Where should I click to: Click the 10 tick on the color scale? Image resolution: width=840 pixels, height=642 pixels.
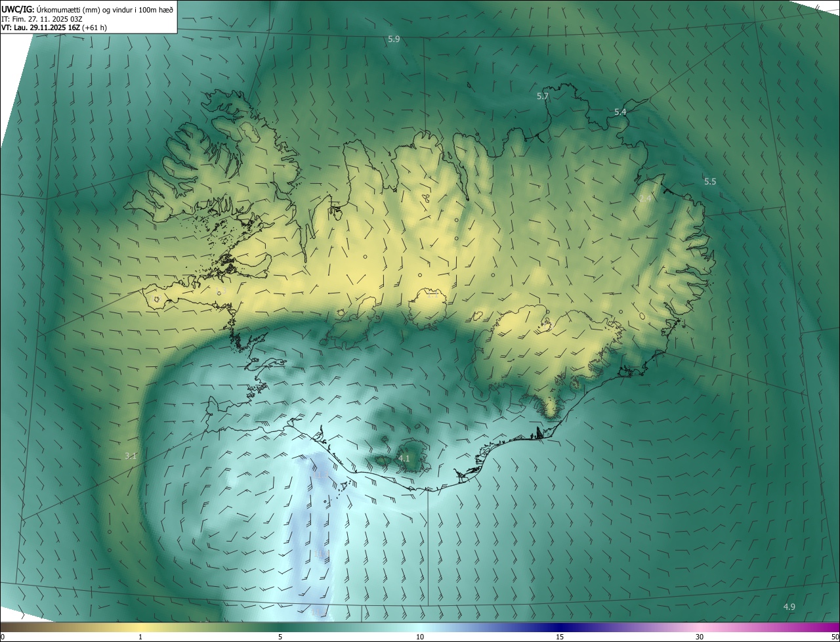(420, 637)
